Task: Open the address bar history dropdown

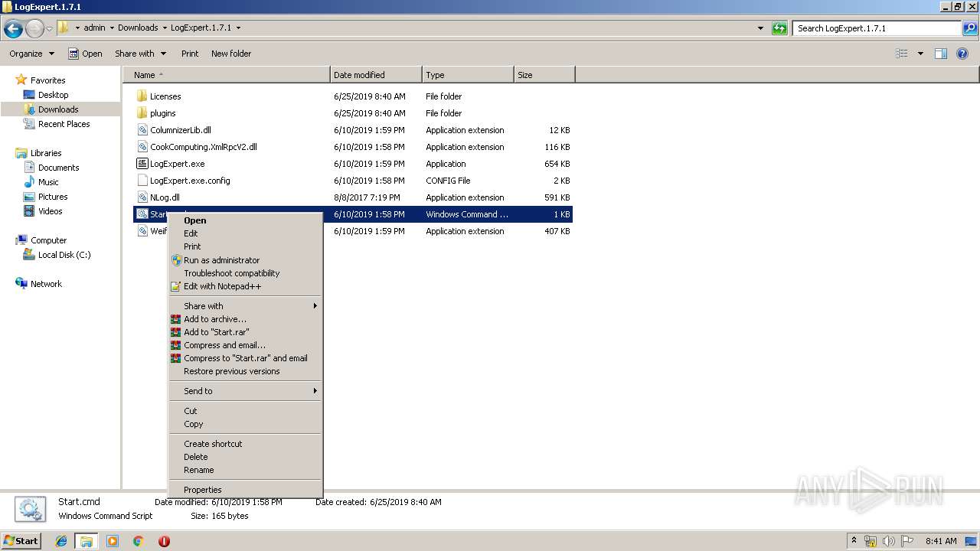Action: point(760,28)
